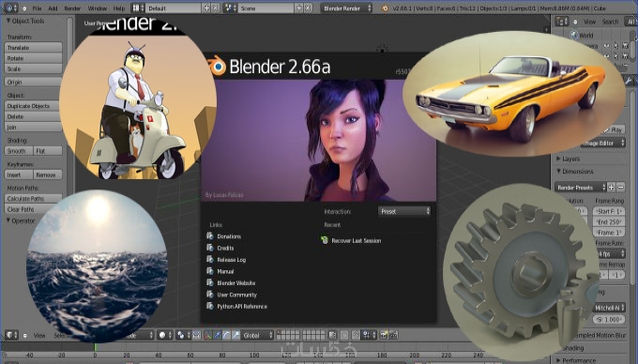Screen dimensions: 638x364
Task: Toggle snap during transform magnet button
Action: pyautogui.click(x=356, y=335)
